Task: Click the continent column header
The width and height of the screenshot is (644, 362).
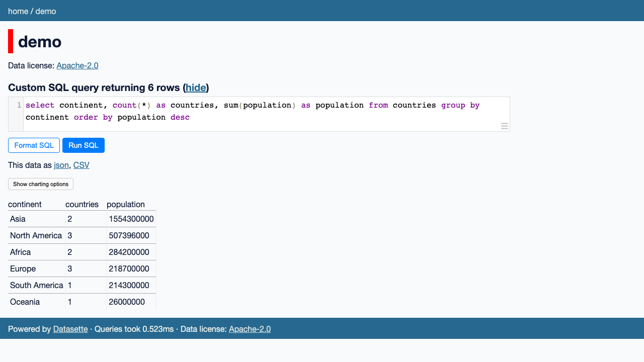Action: [25, 204]
